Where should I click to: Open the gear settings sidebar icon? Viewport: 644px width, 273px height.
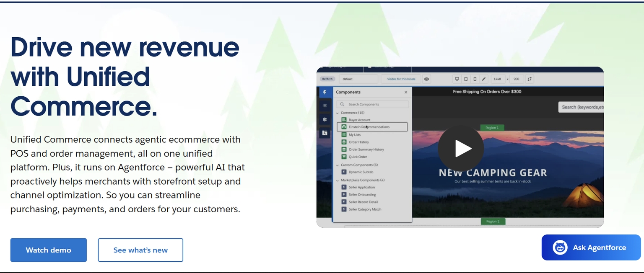pos(325,119)
